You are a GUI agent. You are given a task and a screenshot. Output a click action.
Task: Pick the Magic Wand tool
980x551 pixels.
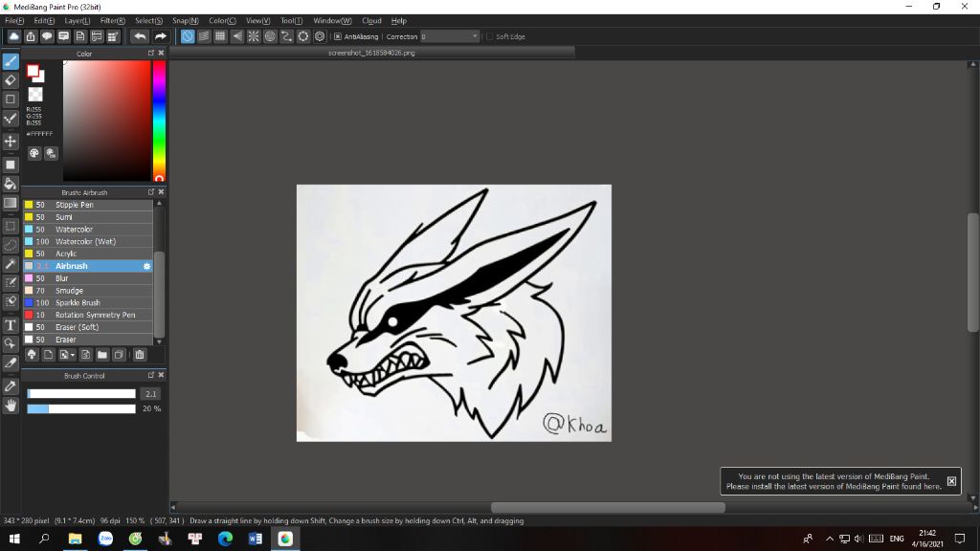pos(11,263)
